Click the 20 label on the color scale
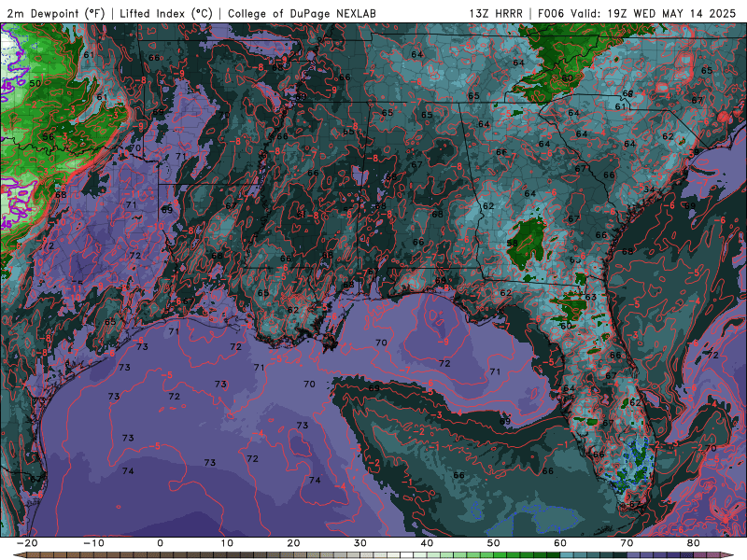The height and width of the screenshot is (560, 747). [x=293, y=543]
